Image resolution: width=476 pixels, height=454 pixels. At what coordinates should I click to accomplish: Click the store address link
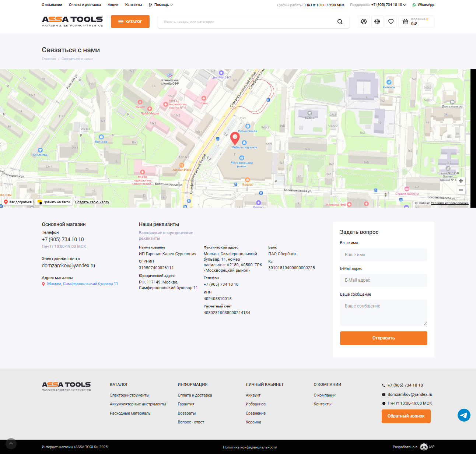pyautogui.click(x=83, y=284)
